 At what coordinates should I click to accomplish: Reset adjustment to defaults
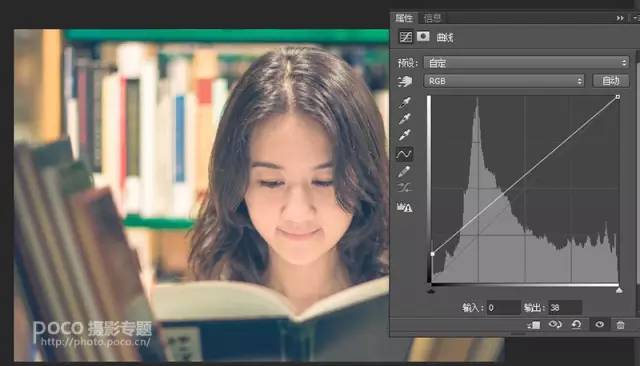[577, 325]
